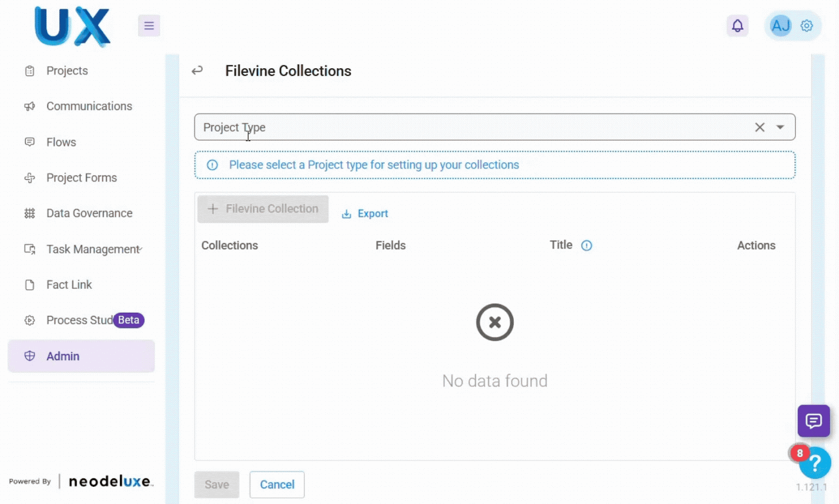Open the purple chat widget

click(x=814, y=421)
